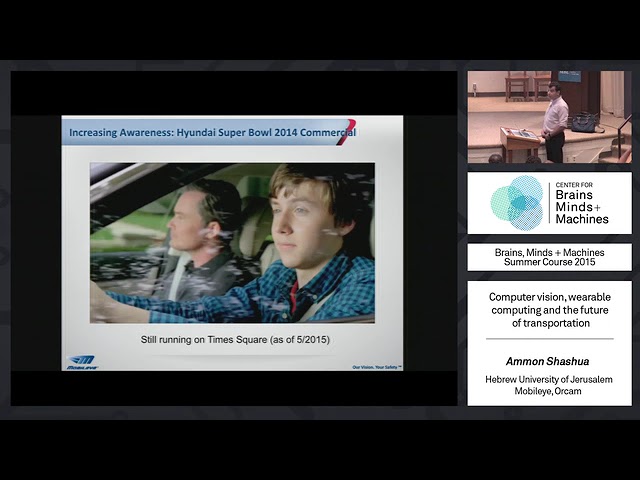This screenshot has width=640, height=480.
Task: Click 'Hebrew University of Jerusalem' affiliation text
Action: coord(549,380)
